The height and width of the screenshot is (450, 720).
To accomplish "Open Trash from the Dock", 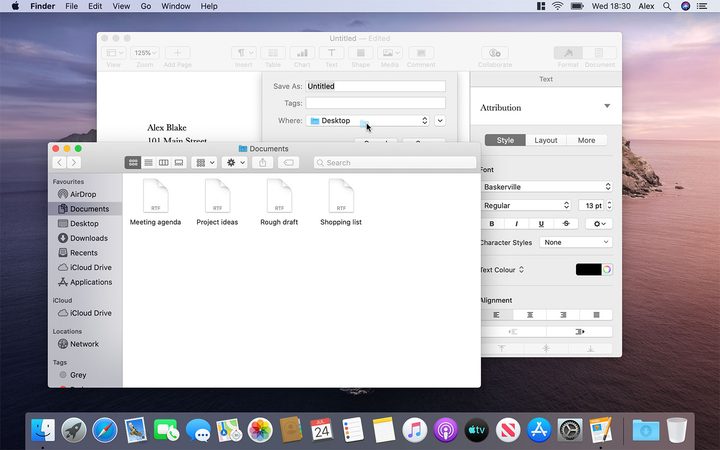I will 677,431.
